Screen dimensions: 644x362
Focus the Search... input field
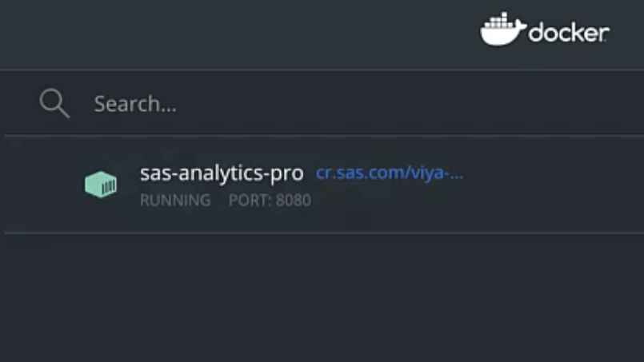pos(320,103)
